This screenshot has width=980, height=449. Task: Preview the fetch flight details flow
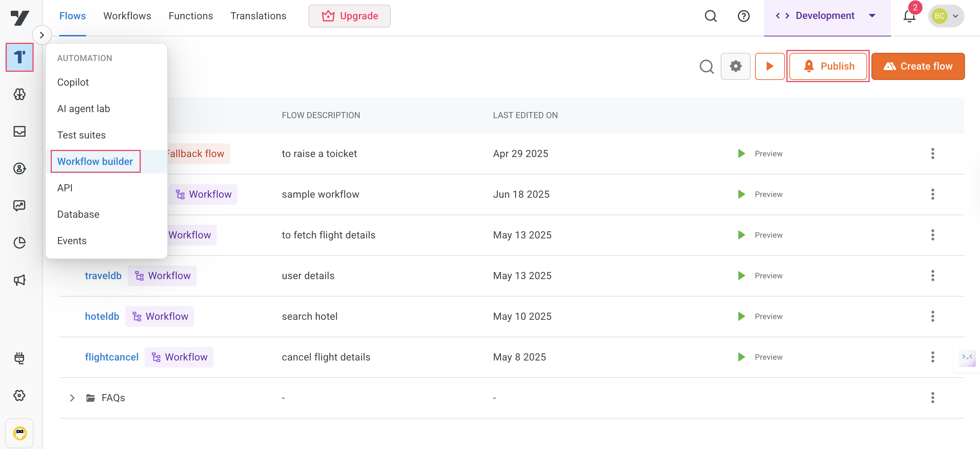[760, 235]
